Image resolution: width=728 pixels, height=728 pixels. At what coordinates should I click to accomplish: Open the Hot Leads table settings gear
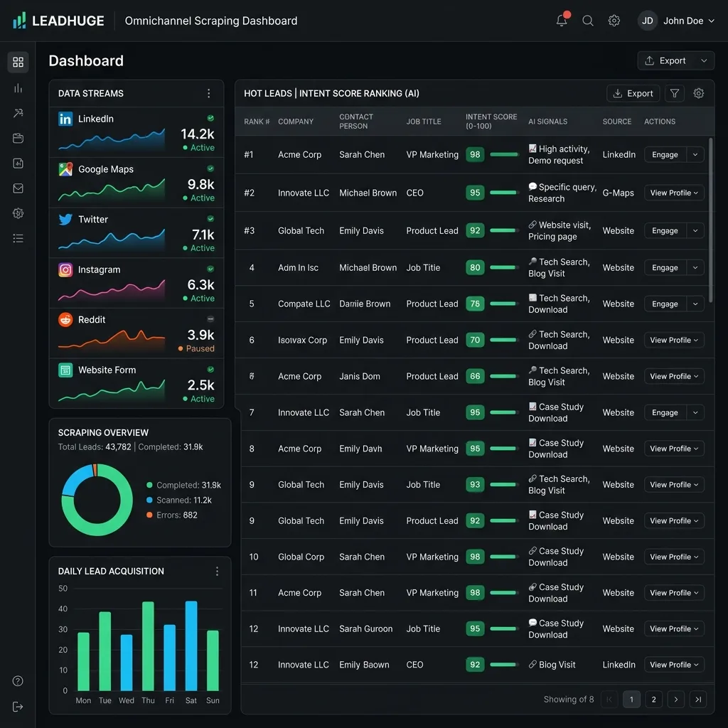698,93
